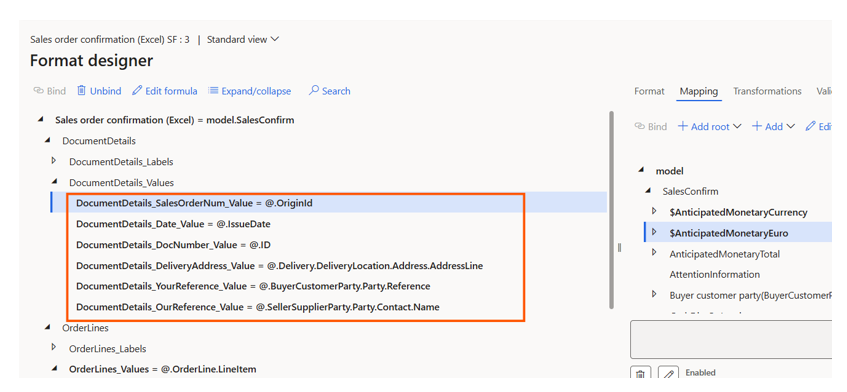Expand the Buyer customer party node
847x392 pixels.
654,295
